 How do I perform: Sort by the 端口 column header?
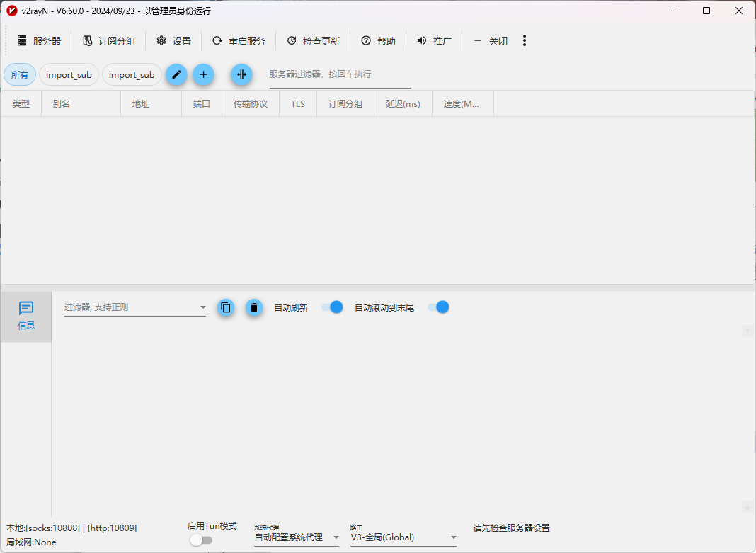(x=202, y=103)
